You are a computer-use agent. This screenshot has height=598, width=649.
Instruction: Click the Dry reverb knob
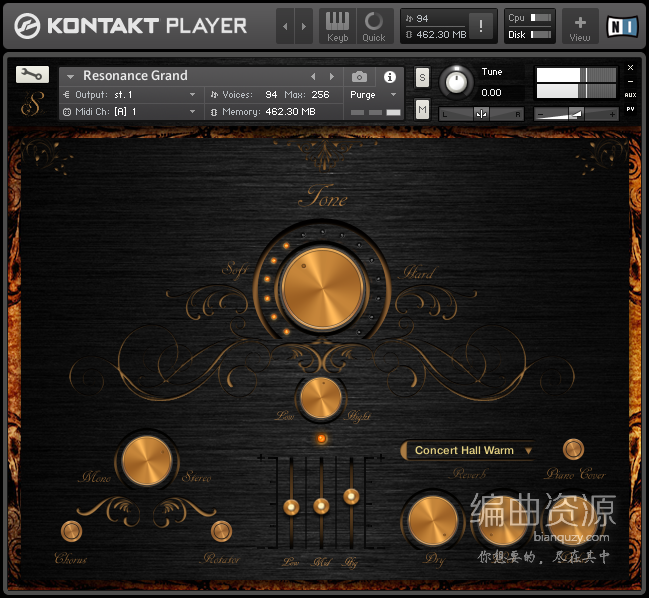433,521
